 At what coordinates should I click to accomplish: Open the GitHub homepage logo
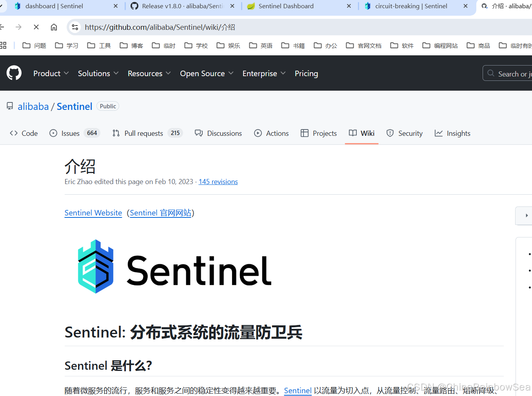tap(14, 73)
